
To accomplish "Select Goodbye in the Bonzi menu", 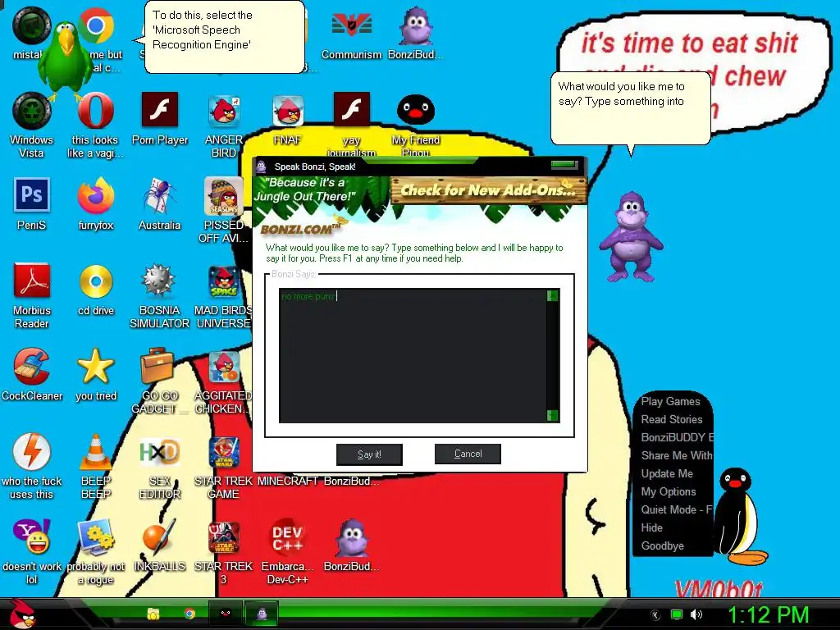I will coord(663,546).
